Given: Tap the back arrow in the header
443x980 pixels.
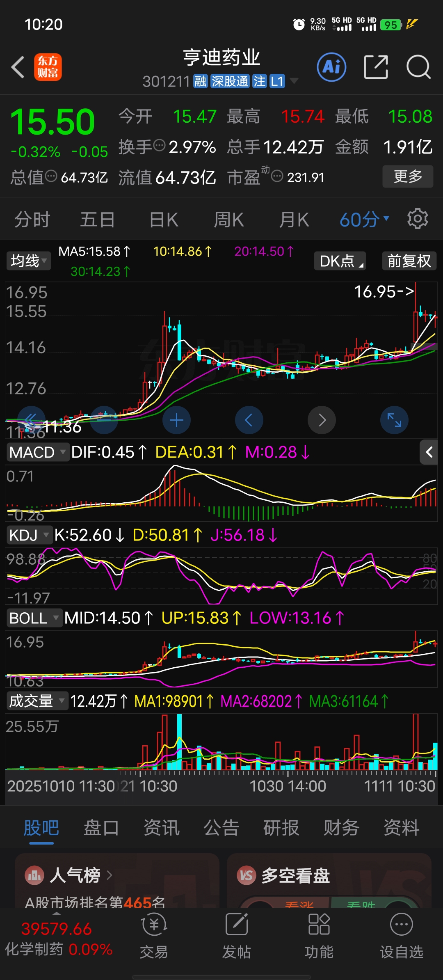Looking at the screenshot, I should (18, 67).
